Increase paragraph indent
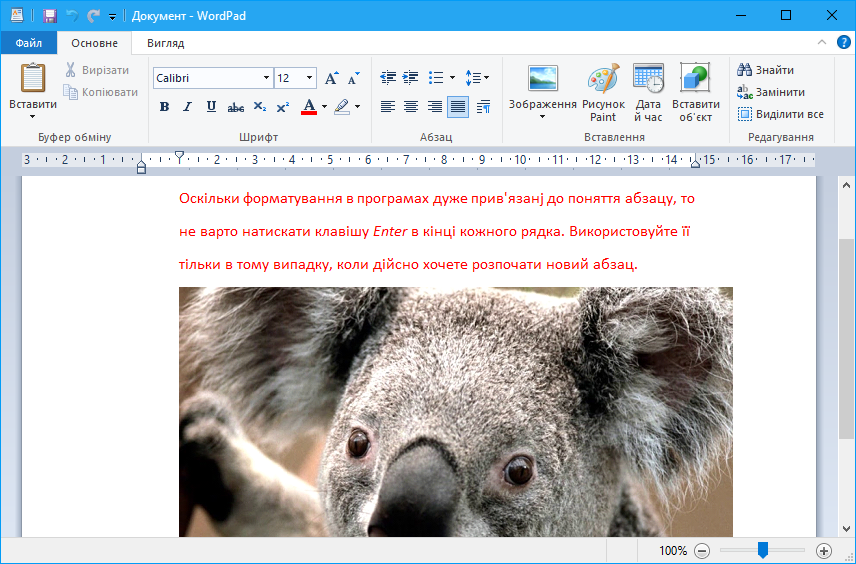 (x=411, y=78)
